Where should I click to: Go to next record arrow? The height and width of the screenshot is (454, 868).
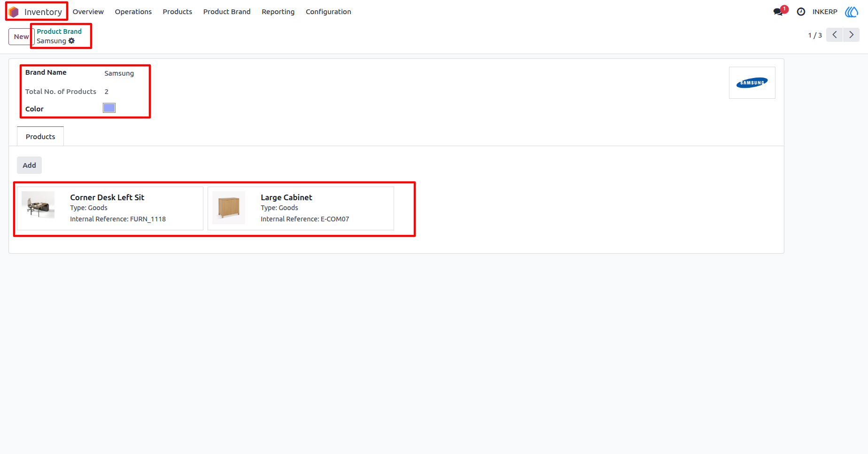click(x=852, y=35)
